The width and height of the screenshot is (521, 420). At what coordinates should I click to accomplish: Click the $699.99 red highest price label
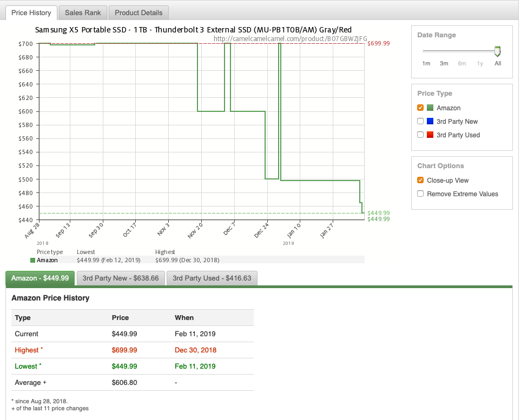coord(379,43)
